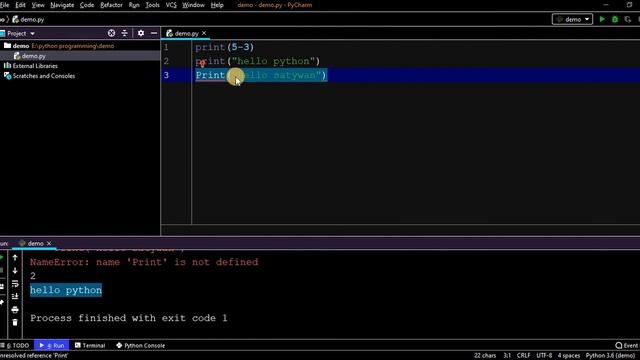The width and height of the screenshot is (640, 360).
Task: Open the Terminal tool window
Action: 90,345
